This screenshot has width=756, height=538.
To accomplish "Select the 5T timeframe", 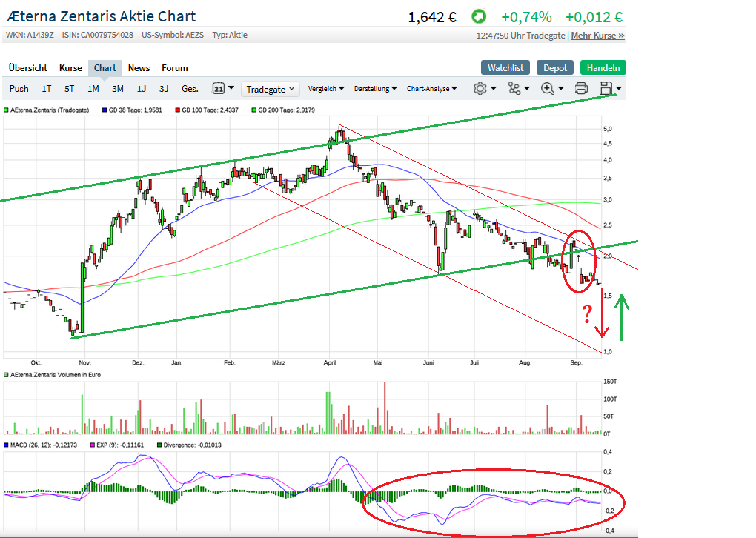I will point(70,89).
